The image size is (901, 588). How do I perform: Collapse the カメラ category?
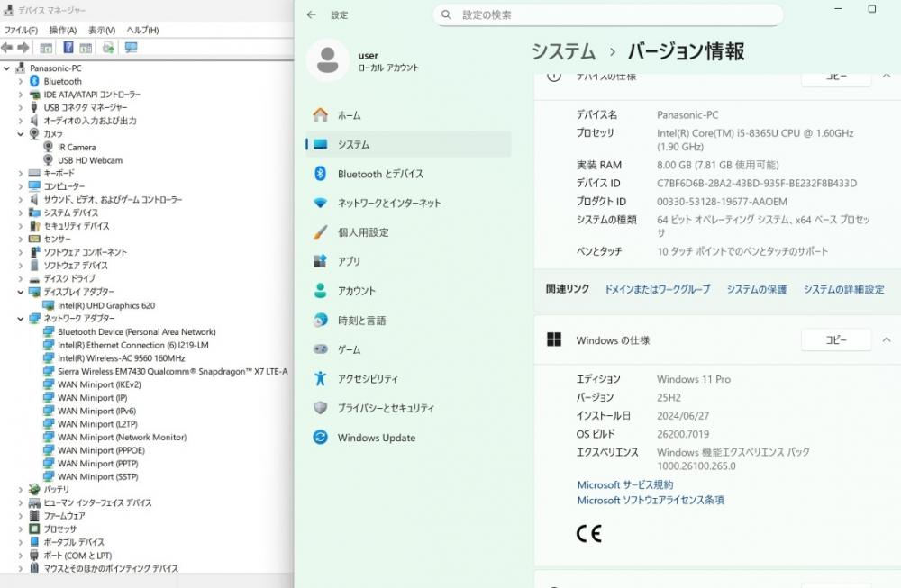21,134
